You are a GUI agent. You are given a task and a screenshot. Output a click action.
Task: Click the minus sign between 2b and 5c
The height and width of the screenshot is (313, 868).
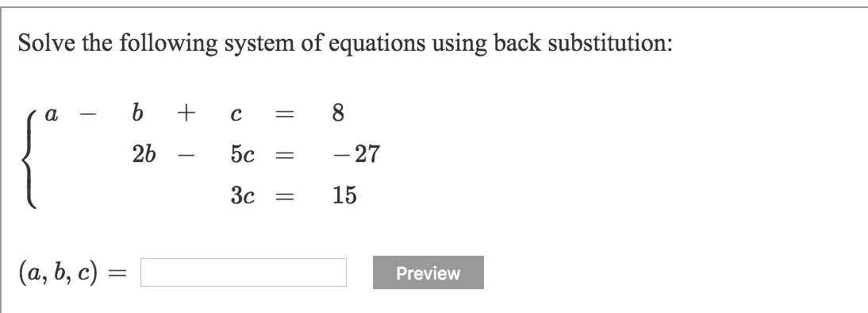point(186,156)
